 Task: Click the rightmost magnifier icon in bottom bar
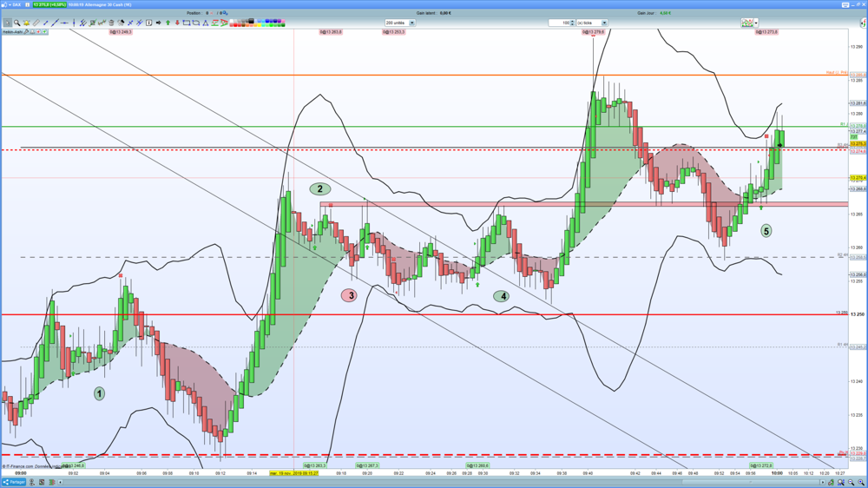pyautogui.click(x=861, y=483)
